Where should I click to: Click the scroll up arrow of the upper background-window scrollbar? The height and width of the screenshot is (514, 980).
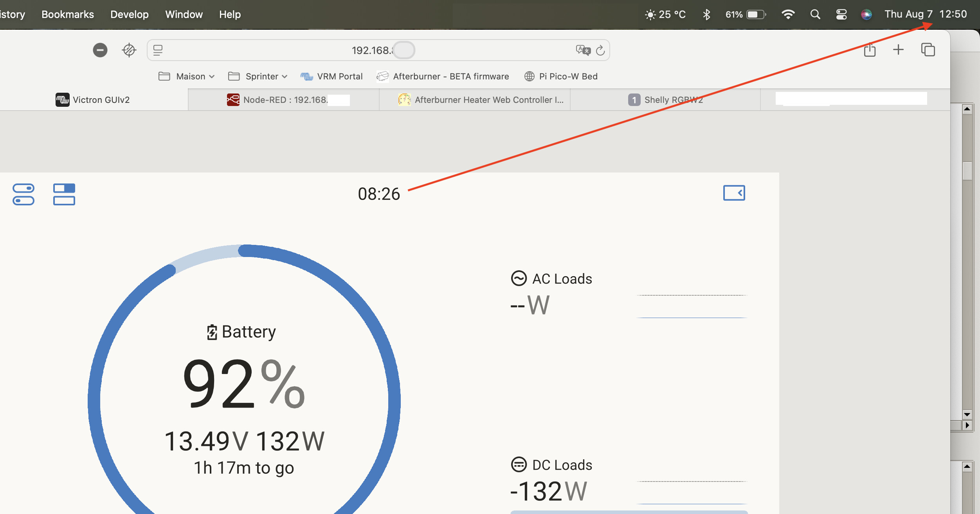pyautogui.click(x=967, y=109)
